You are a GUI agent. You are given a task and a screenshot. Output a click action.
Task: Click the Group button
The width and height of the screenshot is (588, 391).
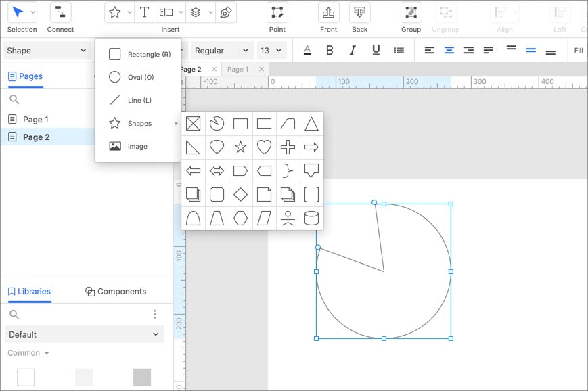tap(411, 12)
